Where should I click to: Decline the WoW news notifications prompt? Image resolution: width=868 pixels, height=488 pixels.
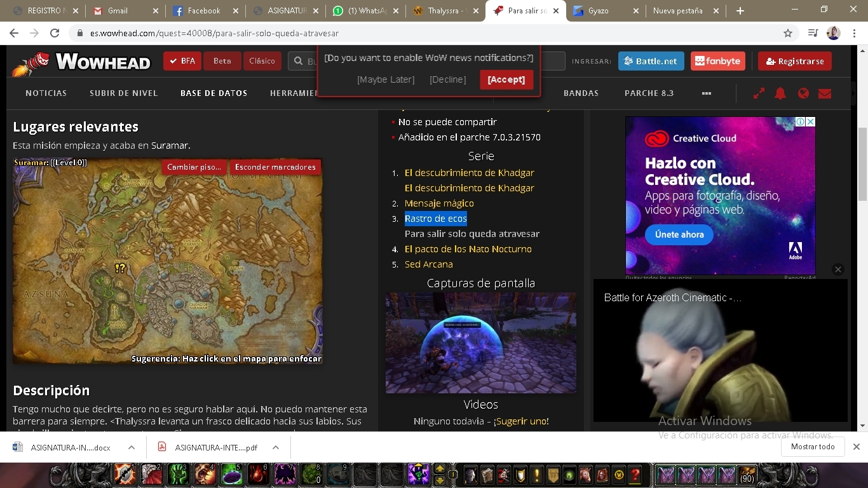coord(448,79)
